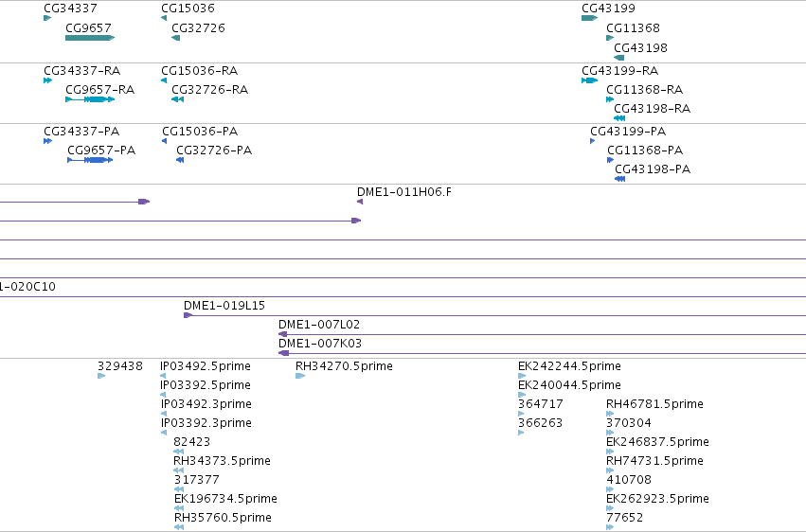Select the CG32726 gene arrow
Viewport: 806px width, 532px height.
pos(176,38)
